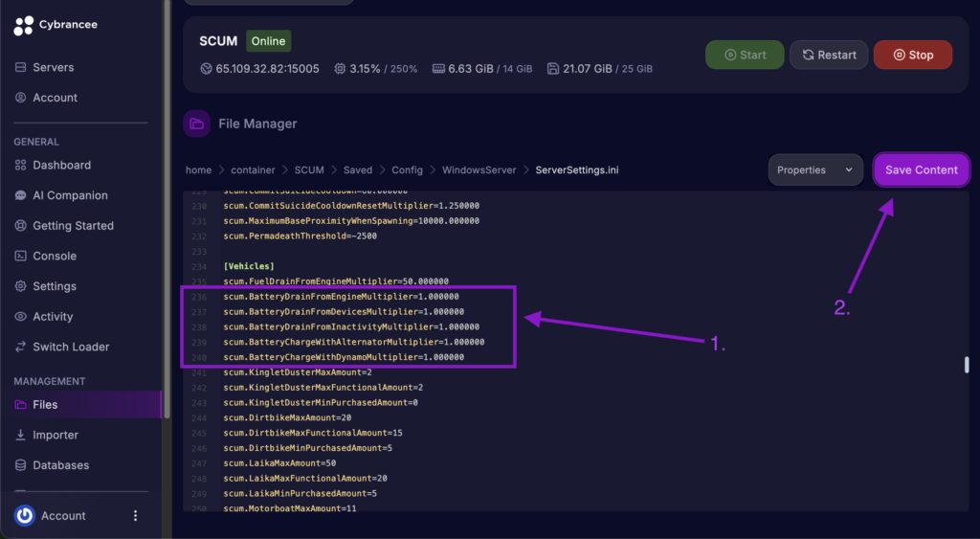980x539 pixels.
Task: Click line scum.PermadeathThreshold=-2500
Action: [x=300, y=236]
